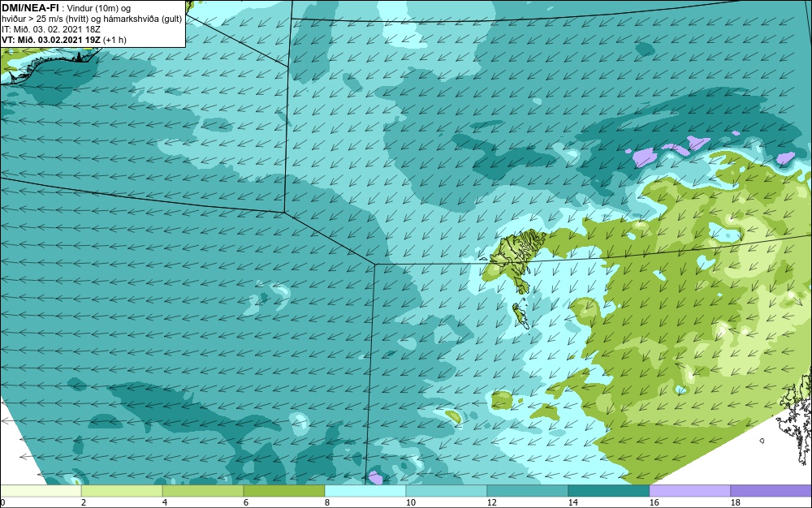Click the legend scale label "16"
The image size is (812, 508).
654,502
